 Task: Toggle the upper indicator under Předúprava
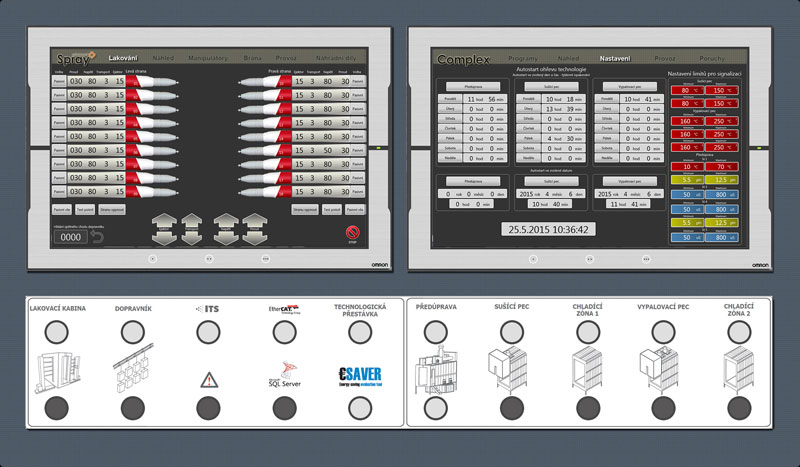437,331
